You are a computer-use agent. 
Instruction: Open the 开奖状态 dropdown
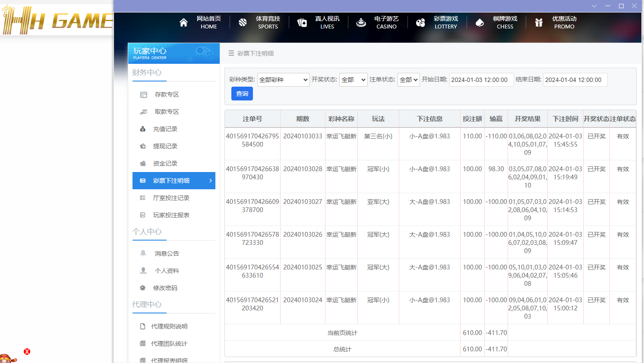pyautogui.click(x=354, y=80)
